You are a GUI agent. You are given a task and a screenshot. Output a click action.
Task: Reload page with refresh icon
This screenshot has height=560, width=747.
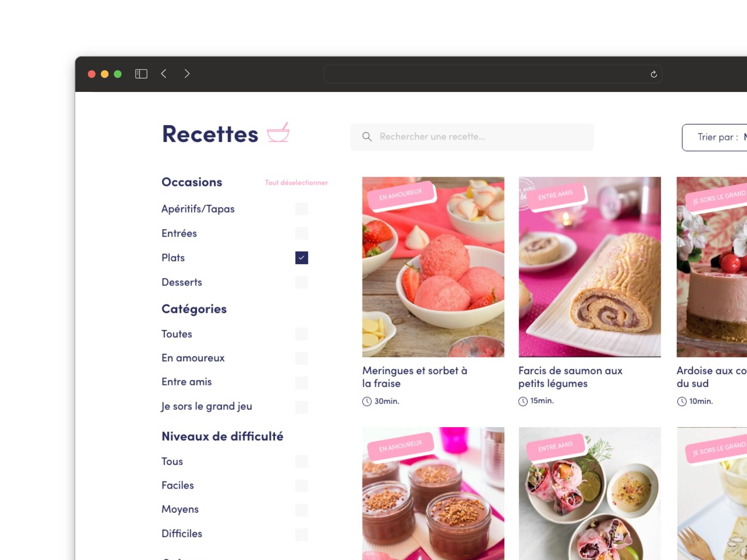coord(654,74)
